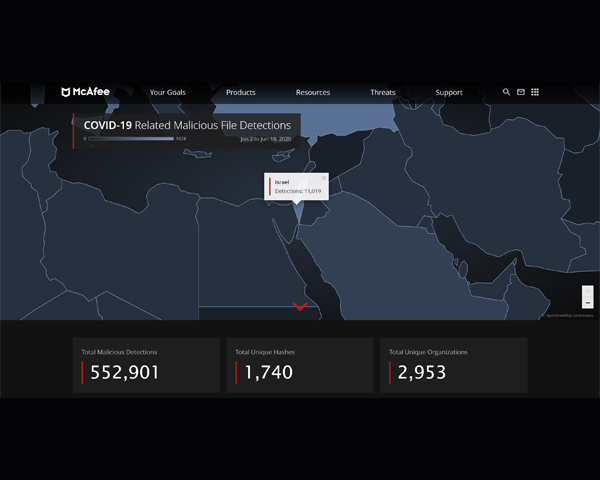Open the Products menu
Viewport: 600px width, 480px height.
tap(240, 92)
